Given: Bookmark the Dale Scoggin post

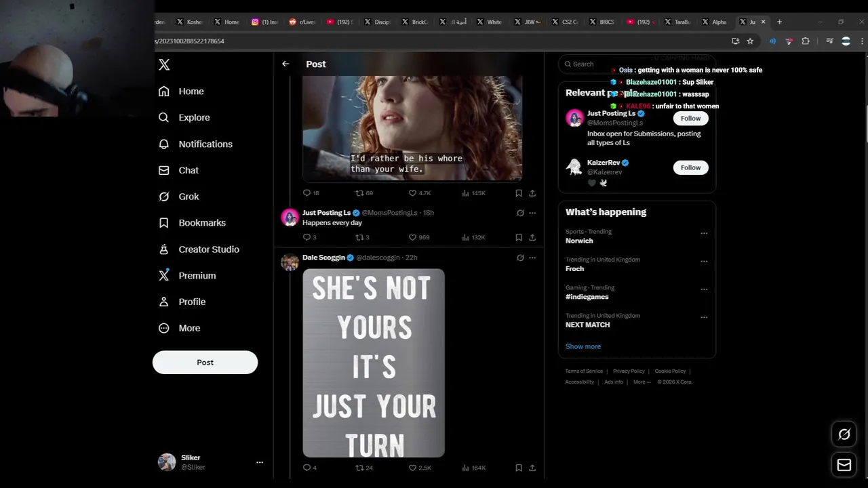Looking at the screenshot, I should (x=519, y=468).
